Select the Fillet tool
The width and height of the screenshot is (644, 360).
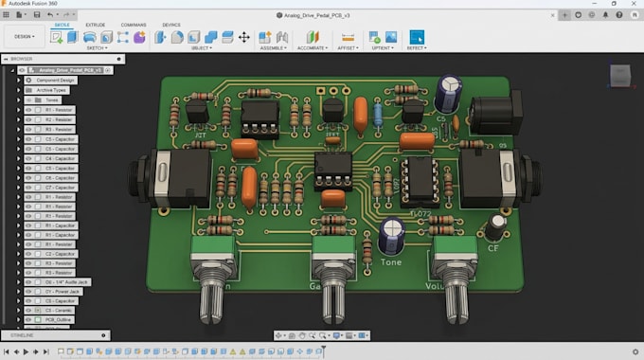[177, 37]
